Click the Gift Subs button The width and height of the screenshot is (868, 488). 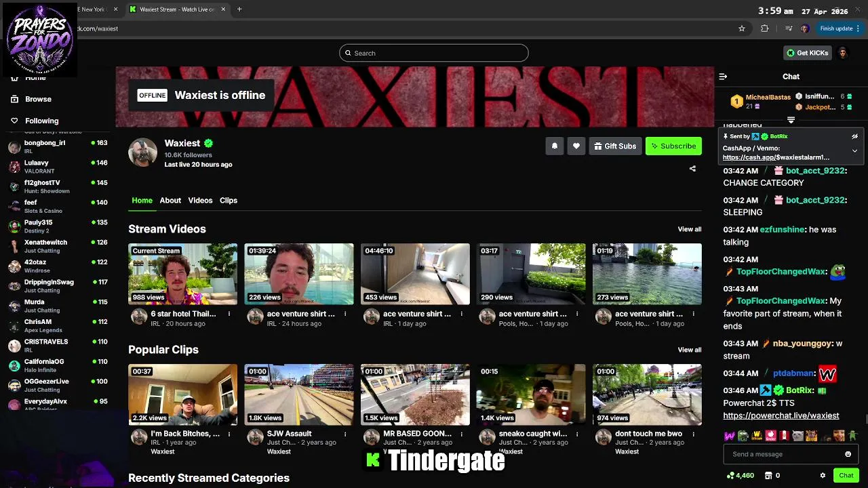point(615,146)
